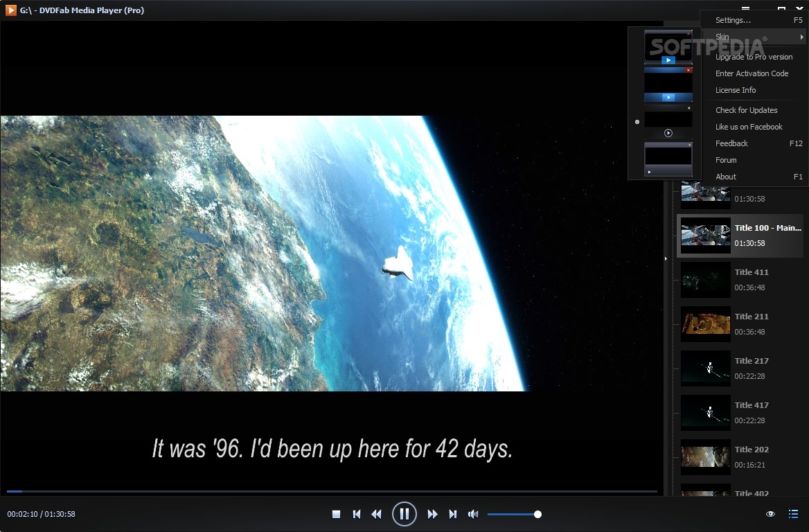Rewind the video

pyautogui.click(x=377, y=514)
